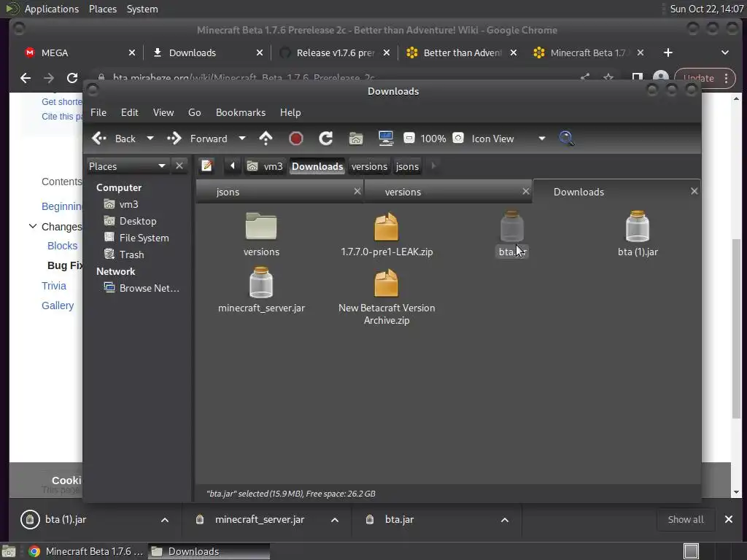Screen dimensions: 747x560
Task: Select the versions folder icon
Action: (261, 226)
